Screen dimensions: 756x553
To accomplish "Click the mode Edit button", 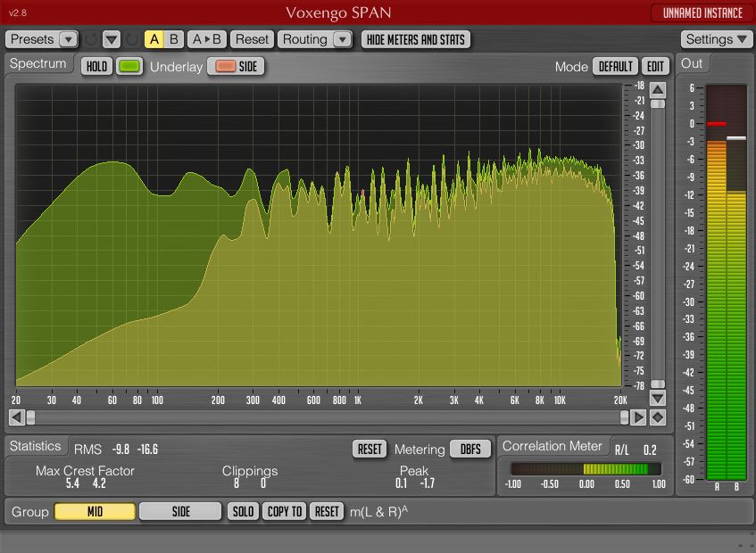I will pyautogui.click(x=655, y=67).
